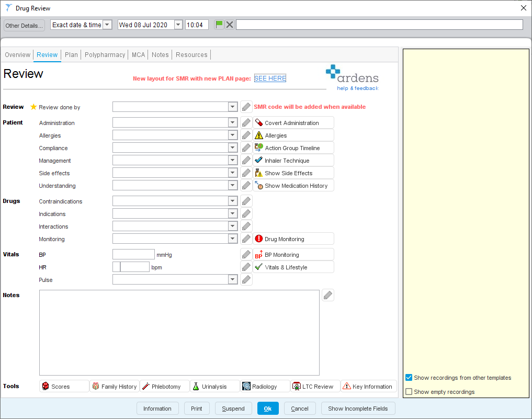Show Medication History
The width and height of the screenshot is (532, 419).
point(293,185)
